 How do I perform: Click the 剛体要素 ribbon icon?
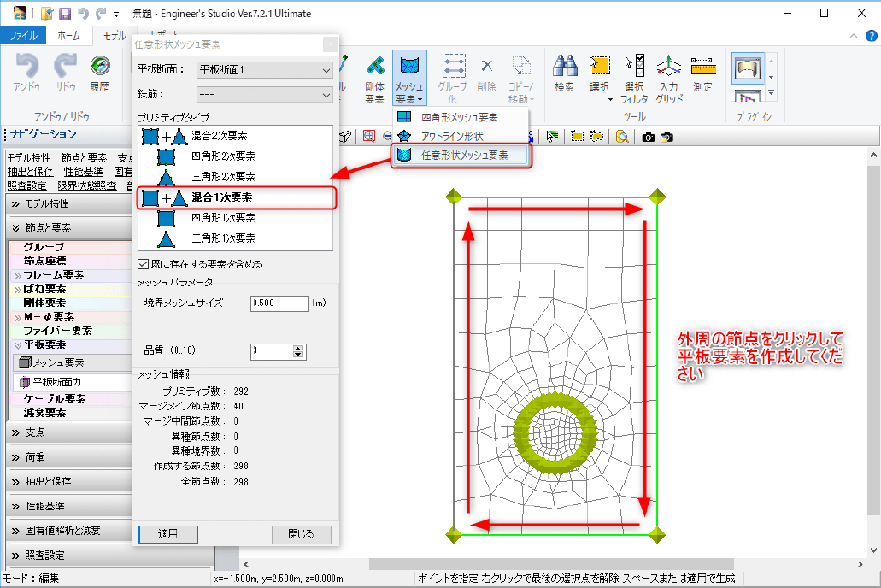click(374, 78)
